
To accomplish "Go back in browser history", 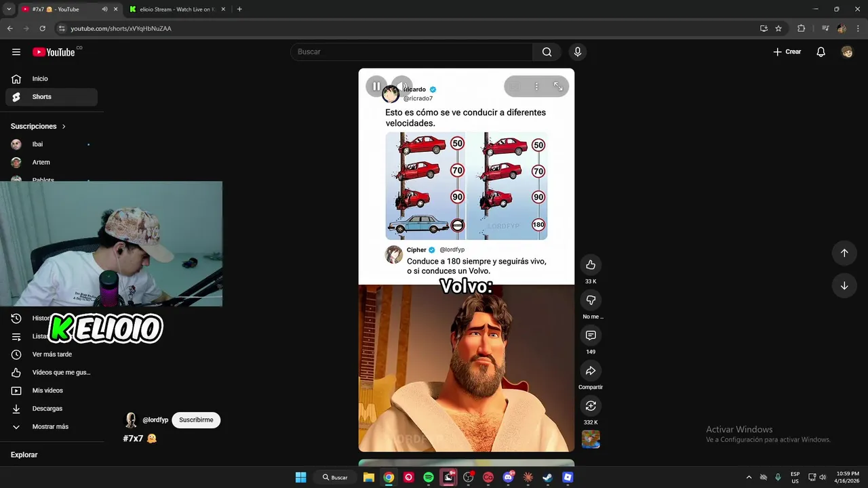I will pyautogui.click(x=9, y=28).
